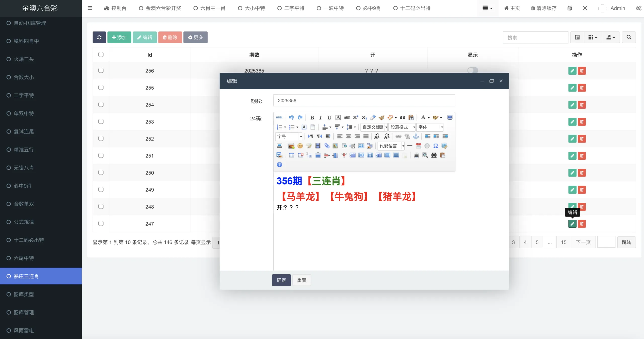The height and width of the screenshot is (339, 644).
Task: Open the 字号 font size dropdown
Action: pyautogui.click(x=289, y=136)
